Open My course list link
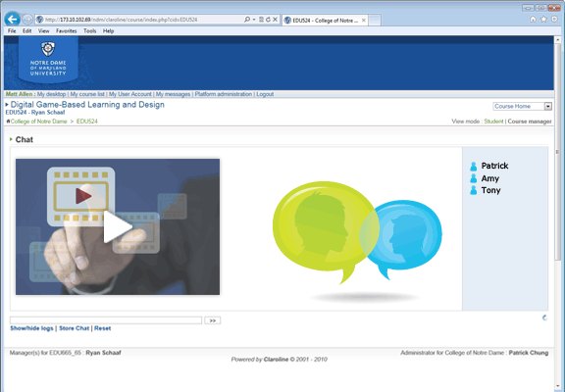 [87, 94]
